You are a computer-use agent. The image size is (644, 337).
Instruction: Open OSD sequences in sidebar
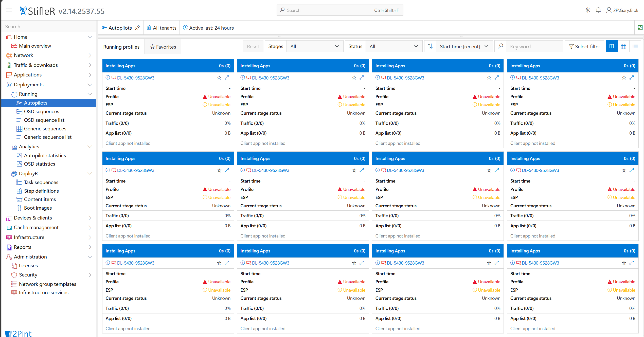tap(41, 111)
